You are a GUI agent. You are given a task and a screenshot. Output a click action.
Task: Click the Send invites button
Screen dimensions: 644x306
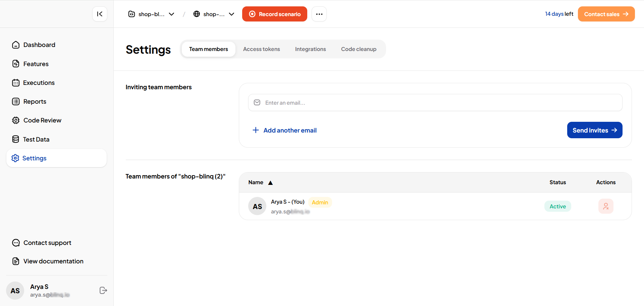(594, 130)
